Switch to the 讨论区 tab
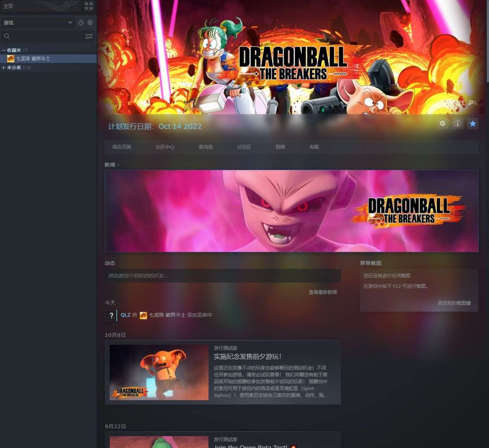 [x=244, y=147]
